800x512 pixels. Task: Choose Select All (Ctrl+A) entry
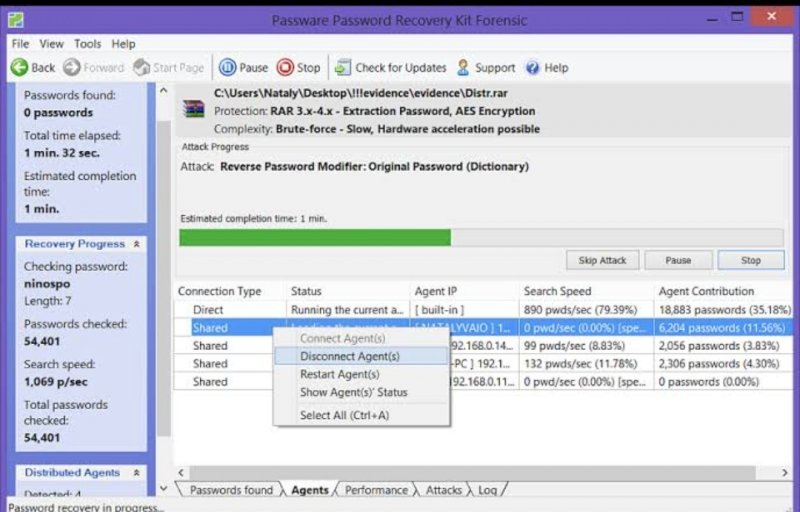tap(361, 415)
